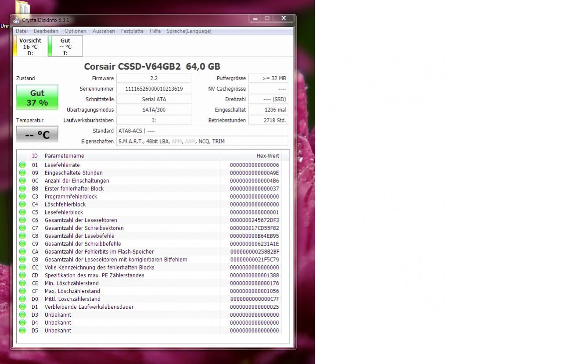The width and height of the screenshot is (588, 364).
Task: Click status icon for Fehlerbits im Flash-Speicher
Action: [x=22, y=252]
